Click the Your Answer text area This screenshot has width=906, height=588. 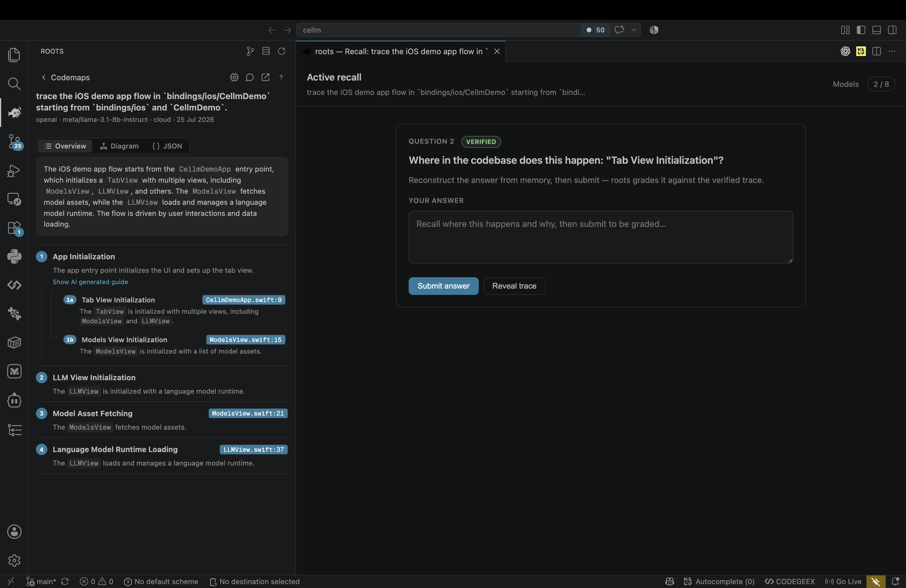point(601,237)
